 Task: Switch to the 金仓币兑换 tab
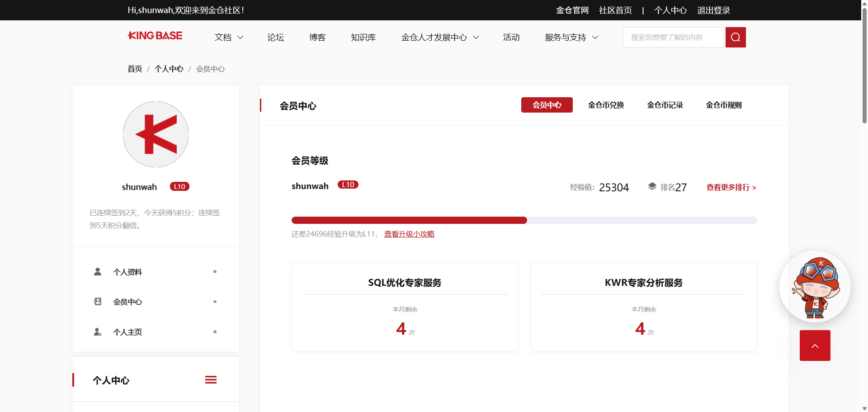tap(606, 105)
